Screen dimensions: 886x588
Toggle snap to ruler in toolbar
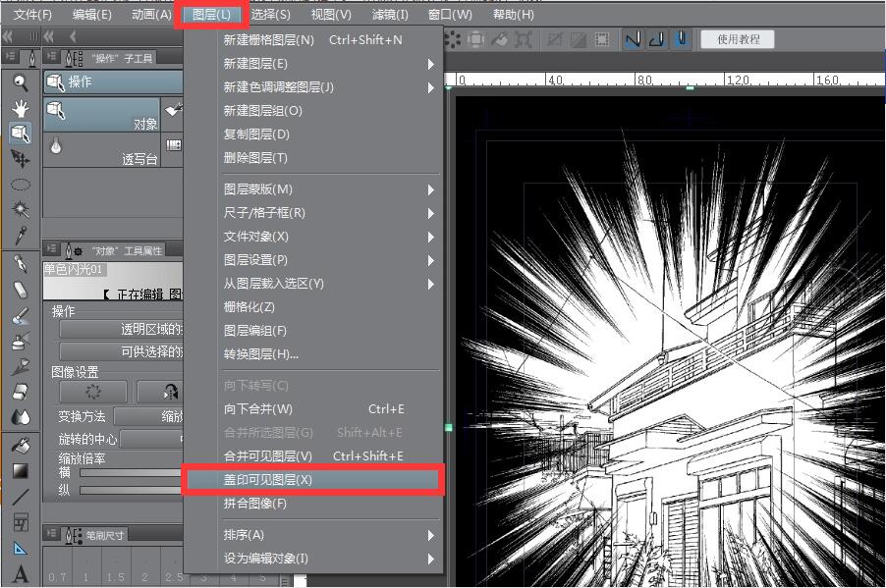tap(633, 39)
